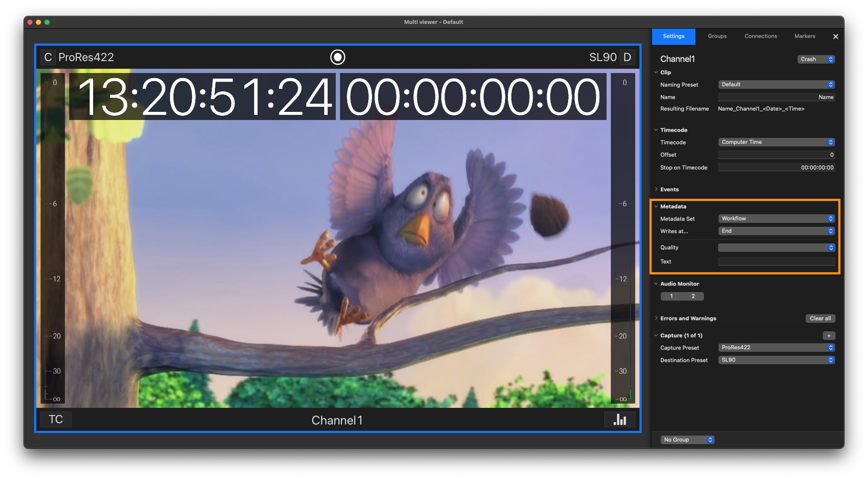The width and height of the screenshot is (868, 480).
Task: Open the Naming Preset dropdown
Action: 776,85
